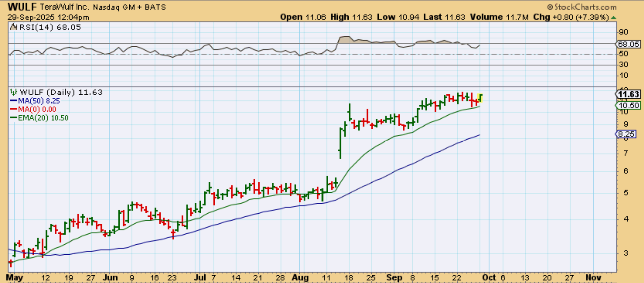Click the green up-triangle after the Chg percentage
The height and width of the screenshot is (283, 644).
coord(613,17)
